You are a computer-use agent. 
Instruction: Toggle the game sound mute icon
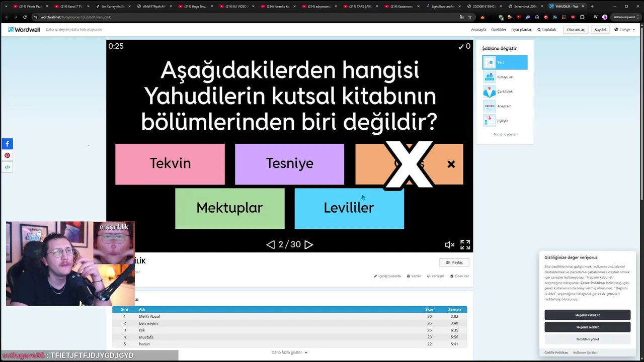point(449,245)
